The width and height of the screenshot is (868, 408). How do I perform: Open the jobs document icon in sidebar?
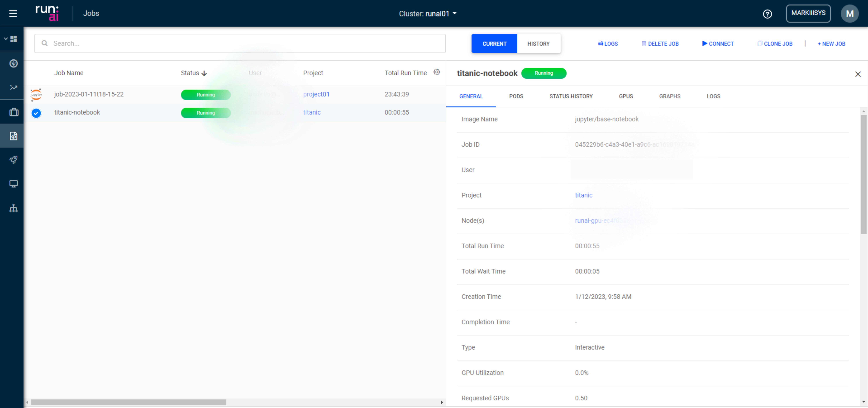tap(13, 136)
